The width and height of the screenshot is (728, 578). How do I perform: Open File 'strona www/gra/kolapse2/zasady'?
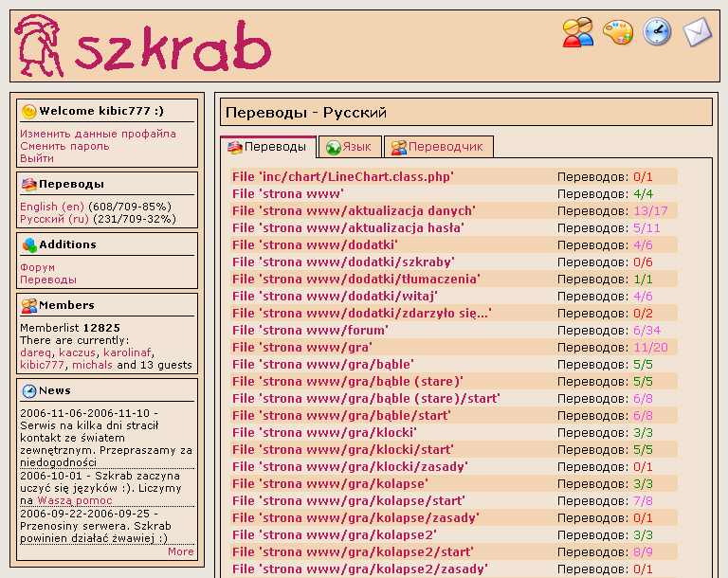pos(360,569)
